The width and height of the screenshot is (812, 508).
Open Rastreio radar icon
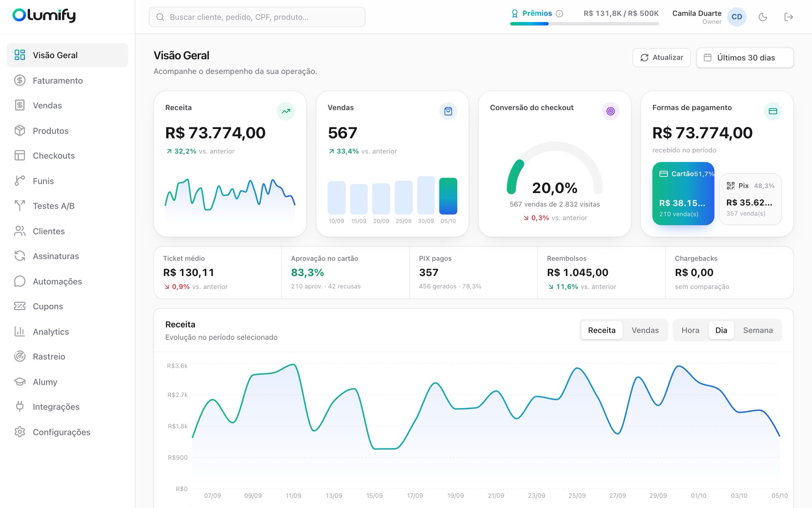click(19, 356)
